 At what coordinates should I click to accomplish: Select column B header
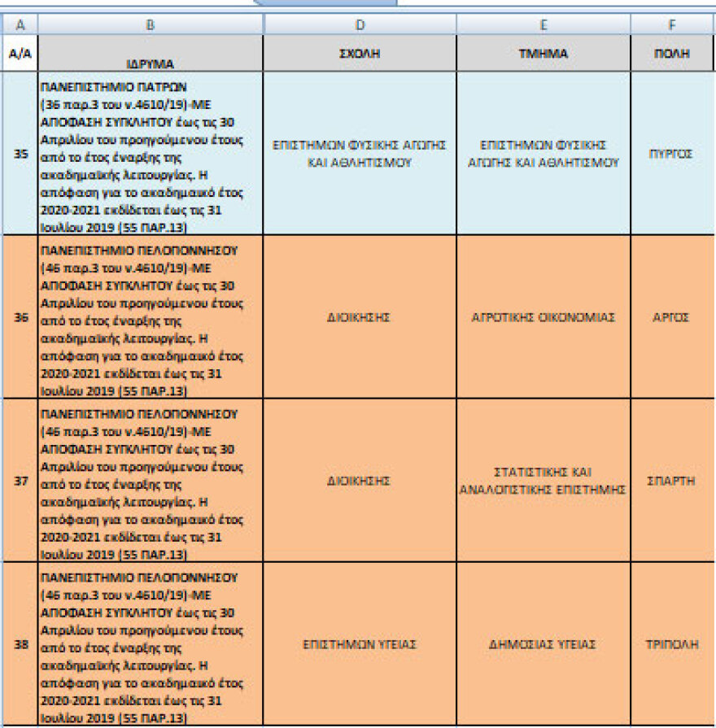tap(151, 25)
